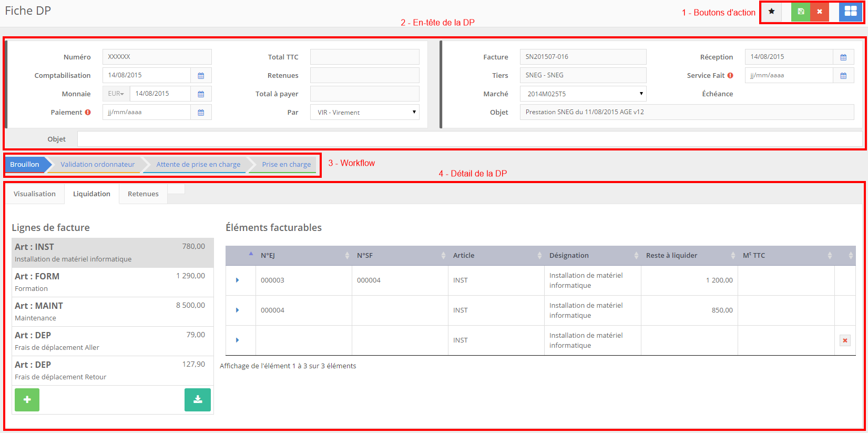Open the EUR currency dropdown
The height and width of the screenshot is (433, 868).
116,94
